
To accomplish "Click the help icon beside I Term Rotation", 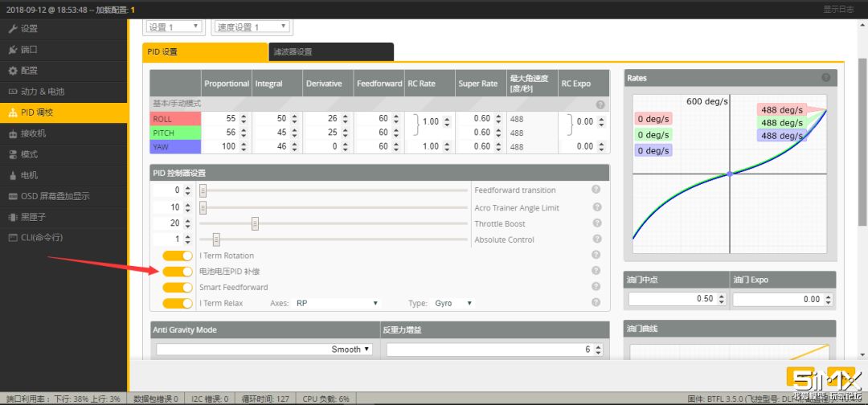I will tap(596, 256).
